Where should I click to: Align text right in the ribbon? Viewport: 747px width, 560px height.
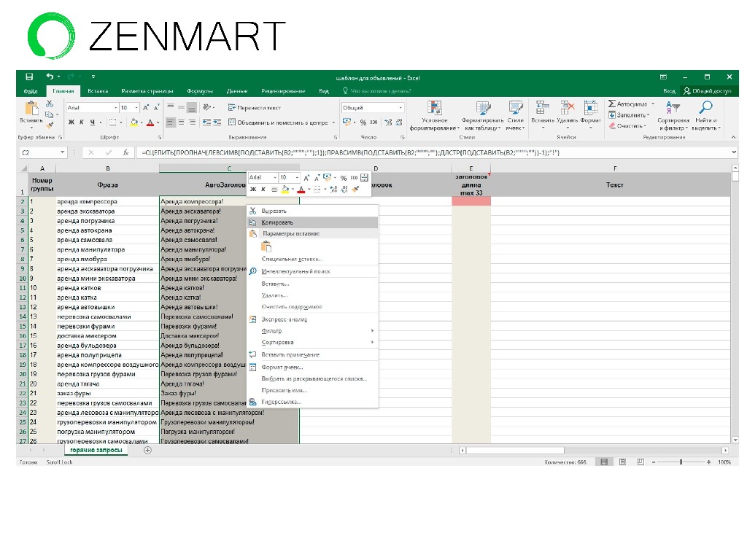pos(192,122)
